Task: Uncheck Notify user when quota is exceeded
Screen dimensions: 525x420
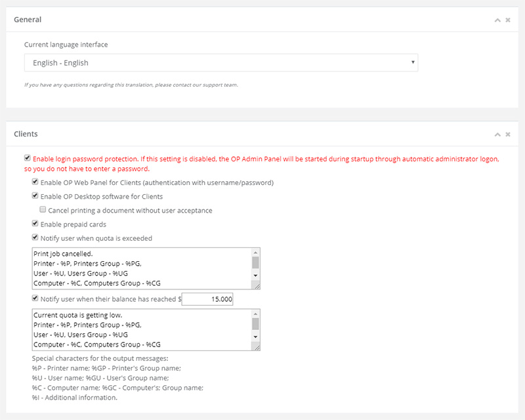Action: (x=35, y=238)
